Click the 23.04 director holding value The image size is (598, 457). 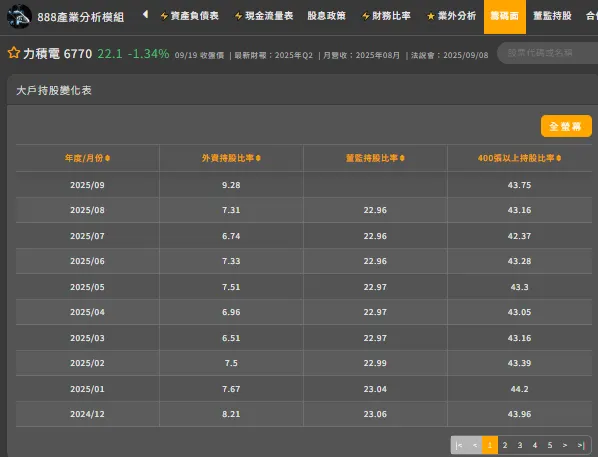375,389
